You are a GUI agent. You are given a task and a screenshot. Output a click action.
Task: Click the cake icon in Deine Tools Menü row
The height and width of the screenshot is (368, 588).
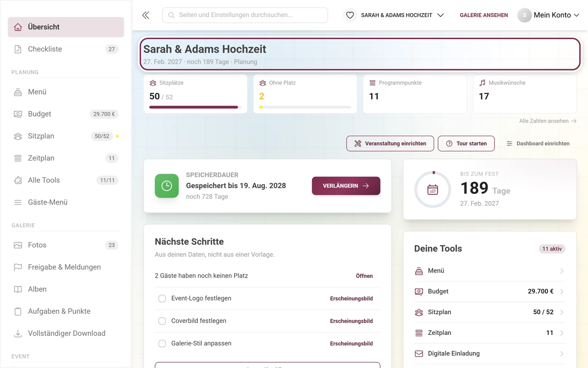pyautogui.click(x=419, y=271)
